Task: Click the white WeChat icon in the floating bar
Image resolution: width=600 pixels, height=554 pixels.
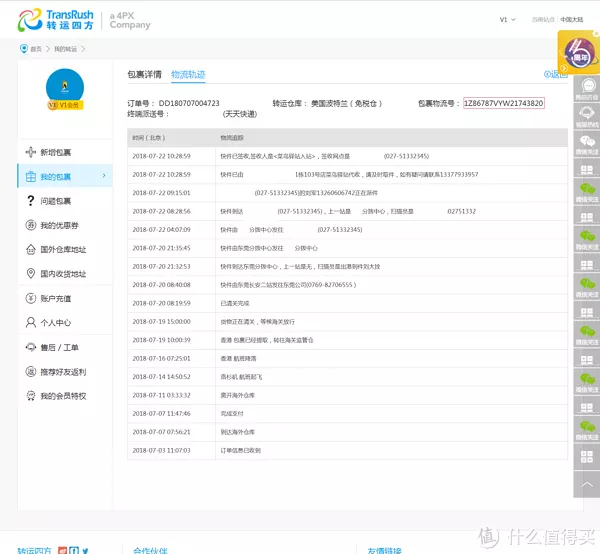Action: tap(587, 142)
